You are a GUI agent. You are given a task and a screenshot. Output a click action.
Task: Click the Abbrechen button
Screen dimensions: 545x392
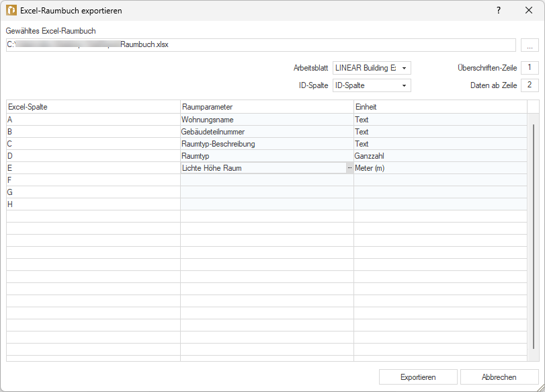tap(499, 377)
